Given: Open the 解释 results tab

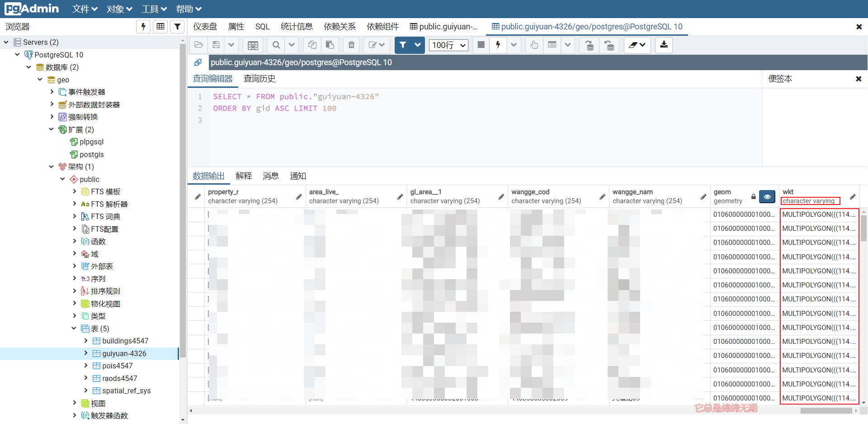Looking at the screenshot, I should point(244,176).
